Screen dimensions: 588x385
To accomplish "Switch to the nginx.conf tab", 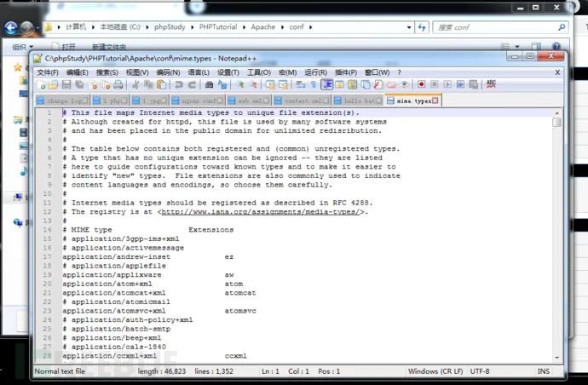I will coord(197,101).
